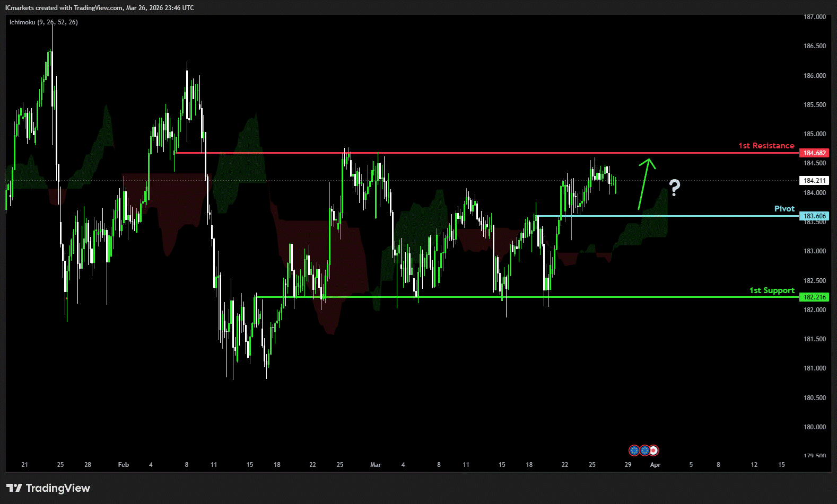Click the leftmost EU flag event icon
The height and width of the screenshot is (504, 837).
click(x=634, y=450)
